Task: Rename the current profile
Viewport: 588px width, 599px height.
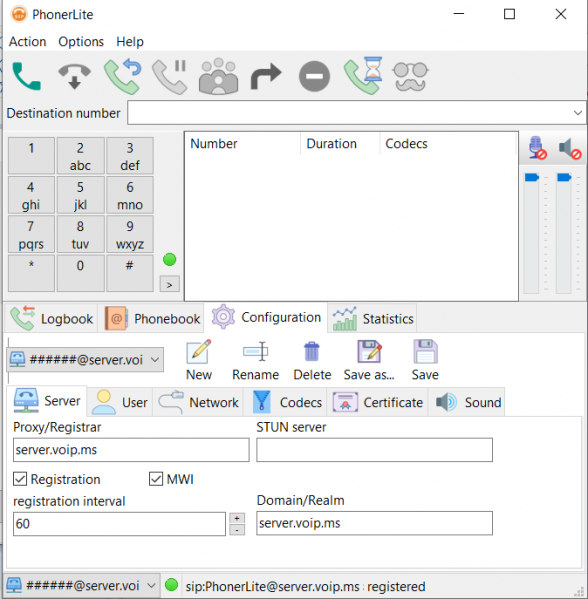Action: [x=256, y=360]
